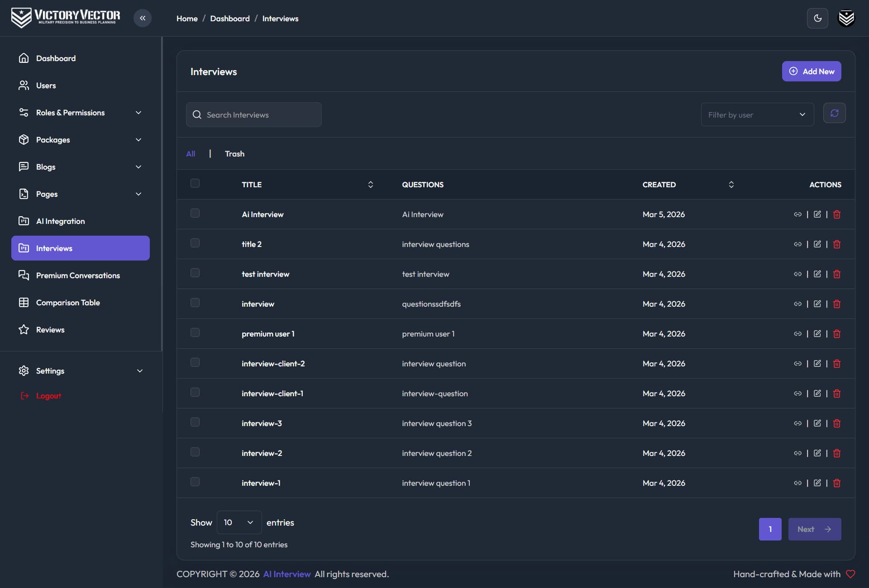Click the refresh icon beside Filter by user
Screen dimensions: 869x588
(x=834, y=113)
